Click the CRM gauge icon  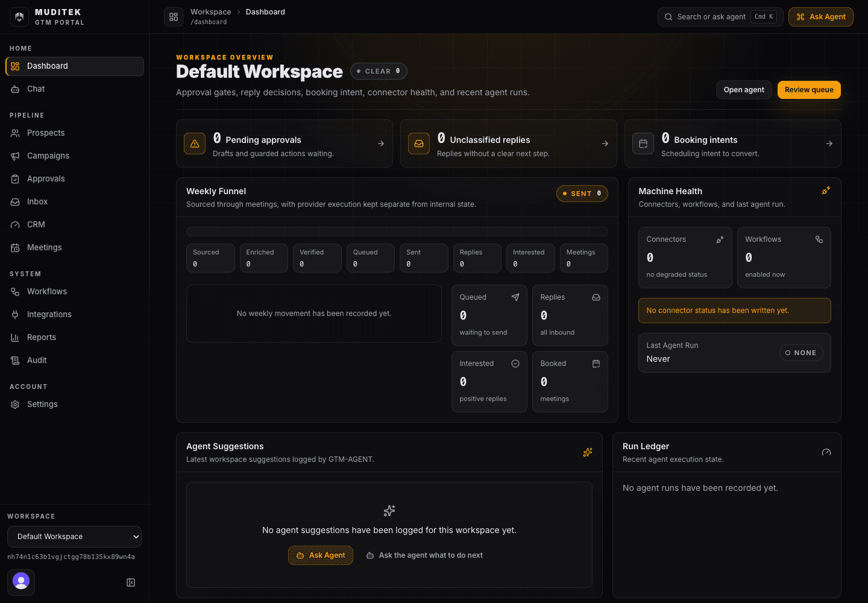[x=15, y=225]
